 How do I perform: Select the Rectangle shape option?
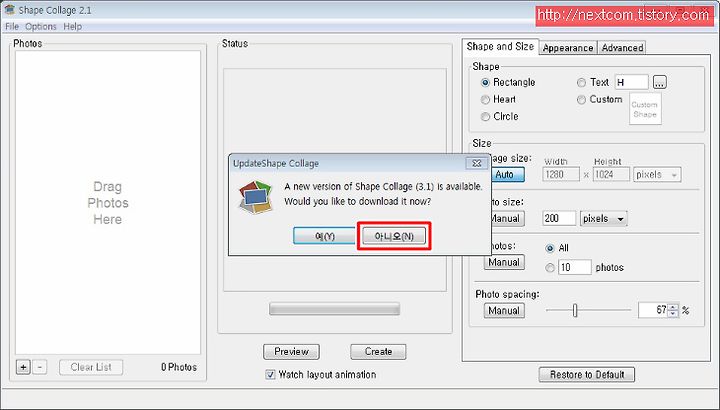(x=485, y=83)
